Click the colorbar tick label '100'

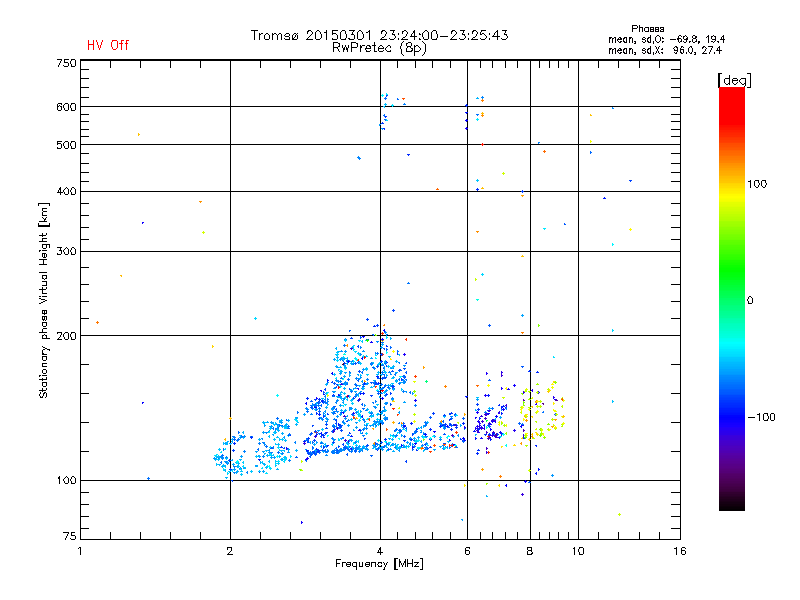(757, 184)
